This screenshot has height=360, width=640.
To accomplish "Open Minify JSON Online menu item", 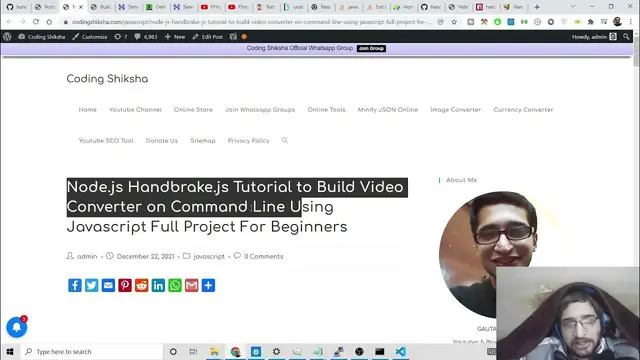I will (x=388, y=109).
